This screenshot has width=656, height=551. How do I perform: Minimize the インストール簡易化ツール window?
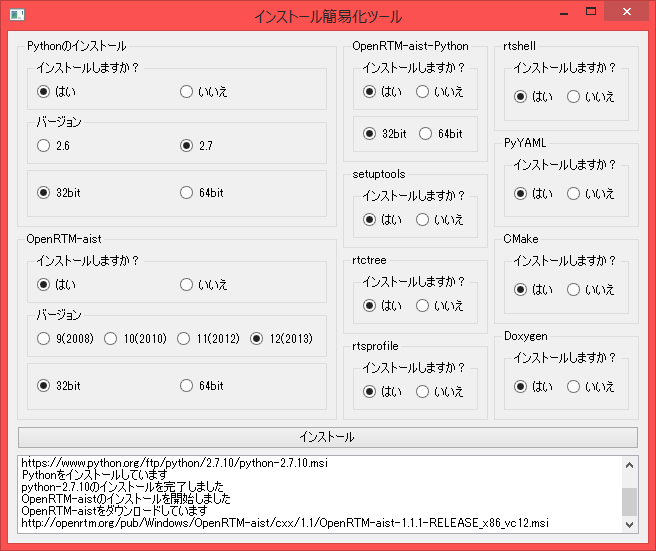coord(564,13)
